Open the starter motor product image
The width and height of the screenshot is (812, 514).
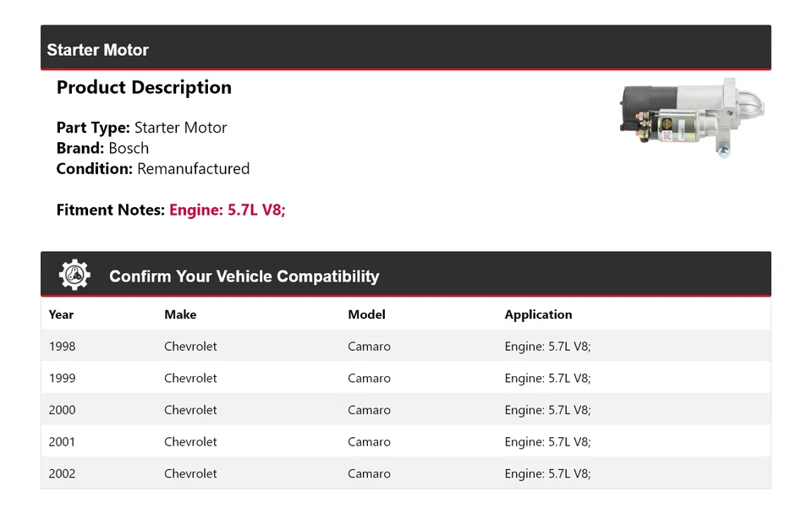coord(692,118)
